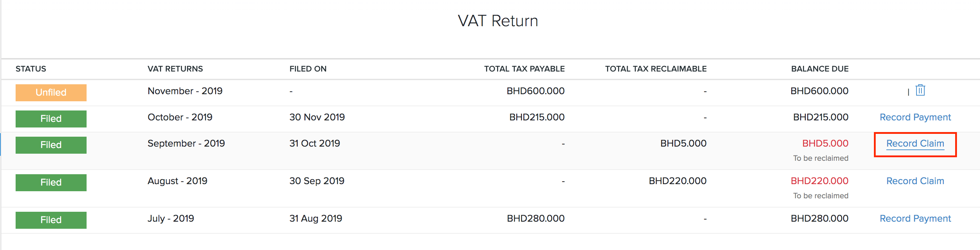Click the November - 2019 return entry
This screenshot has width=980, height=250.
pos(185,91)
